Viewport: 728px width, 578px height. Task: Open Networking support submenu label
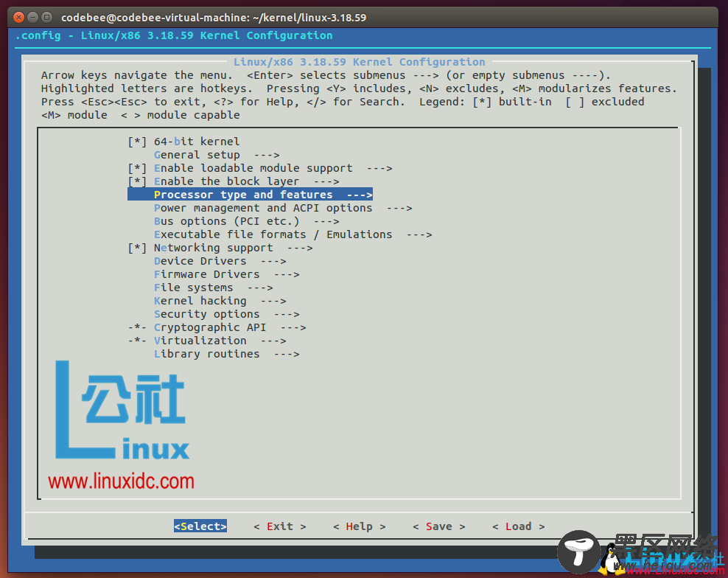[x=214, y=248]
